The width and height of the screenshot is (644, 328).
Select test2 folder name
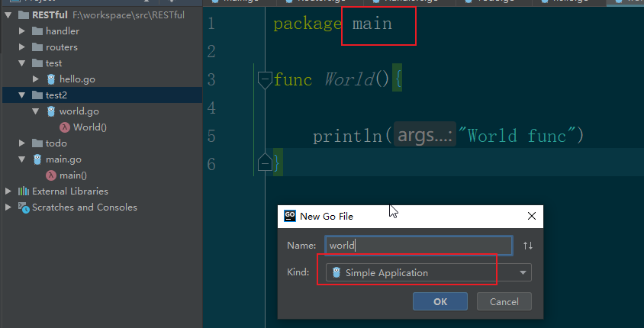pyautogui.click(x=56, y=95)
